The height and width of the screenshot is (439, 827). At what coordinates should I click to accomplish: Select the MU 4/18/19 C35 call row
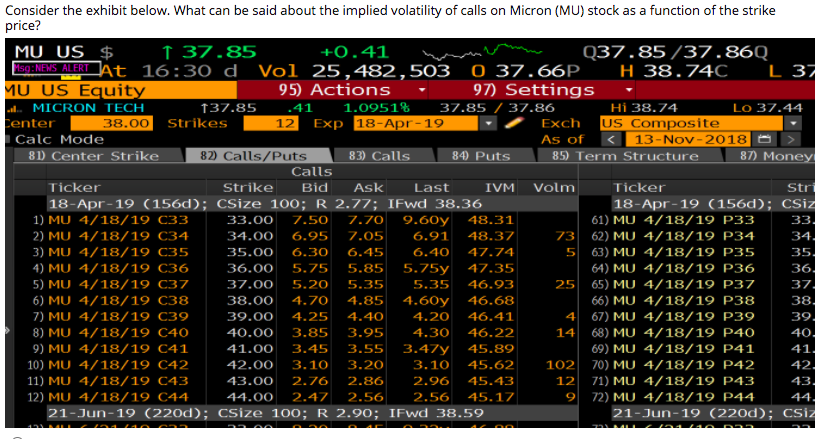coord(295,252)
